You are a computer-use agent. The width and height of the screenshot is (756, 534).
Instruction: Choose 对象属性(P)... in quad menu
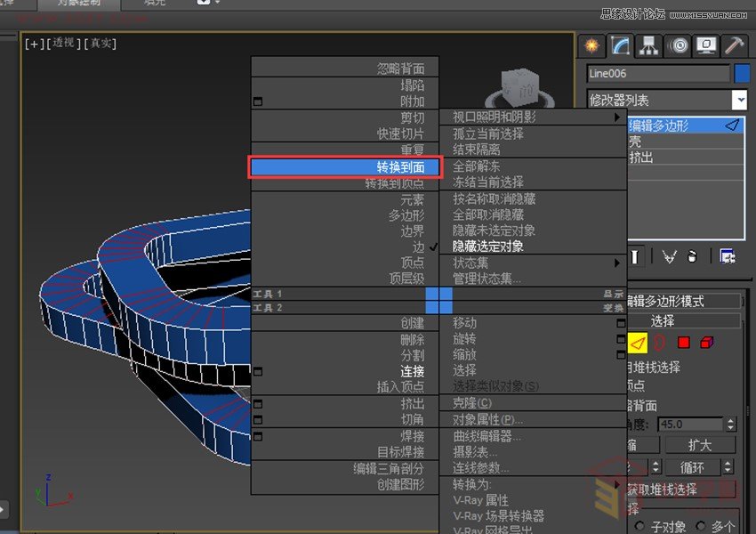534,420
